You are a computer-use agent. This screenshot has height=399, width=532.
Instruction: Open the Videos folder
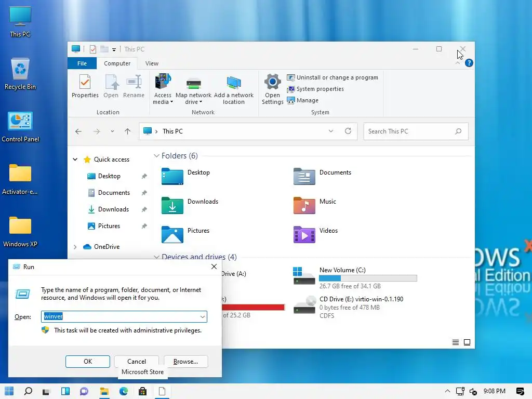pyautogui.click(x=315, y=234)
